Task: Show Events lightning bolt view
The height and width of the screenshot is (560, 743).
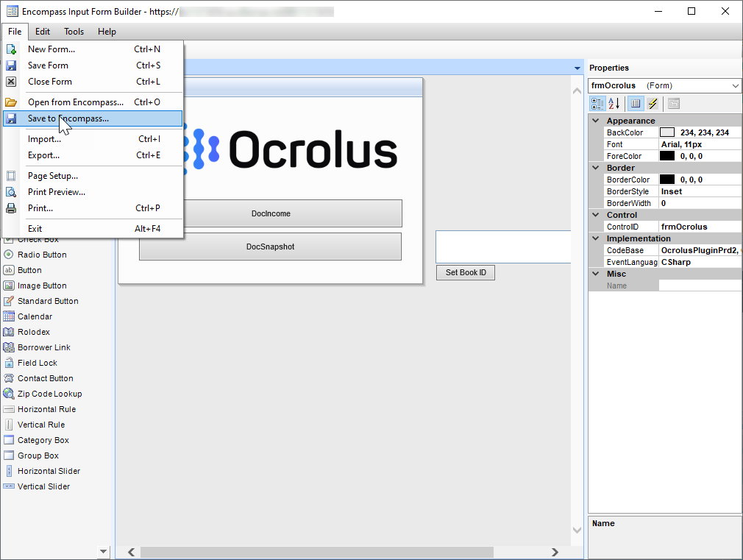Action: click(x=653, y=103)
